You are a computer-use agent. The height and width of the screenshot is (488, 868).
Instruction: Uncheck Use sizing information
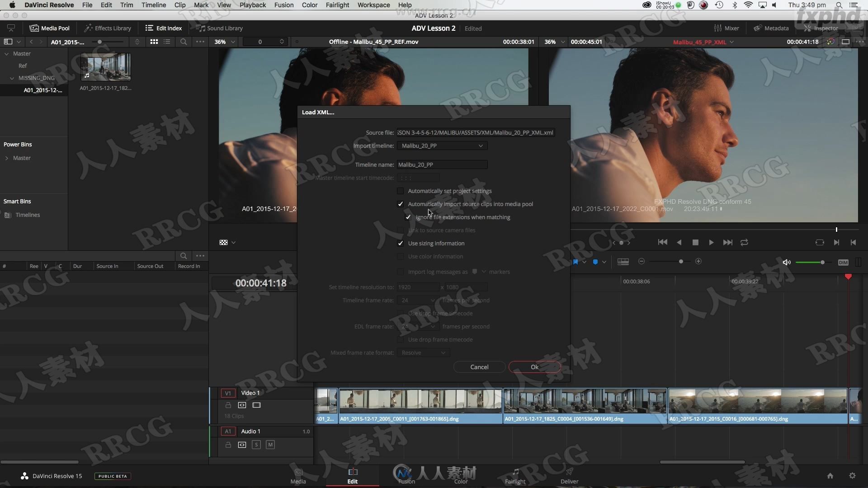click(x=400, y=244)
